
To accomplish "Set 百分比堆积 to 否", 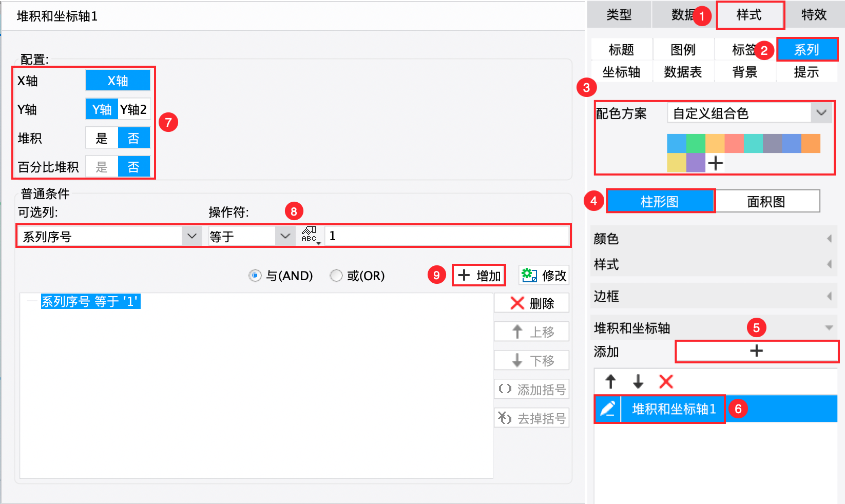I will coord(134,167).
